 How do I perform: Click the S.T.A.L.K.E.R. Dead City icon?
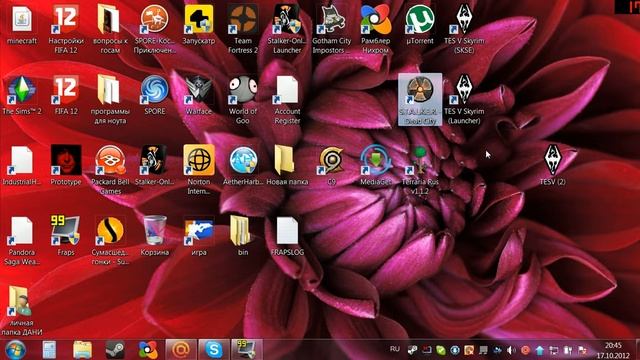(420, 100)
